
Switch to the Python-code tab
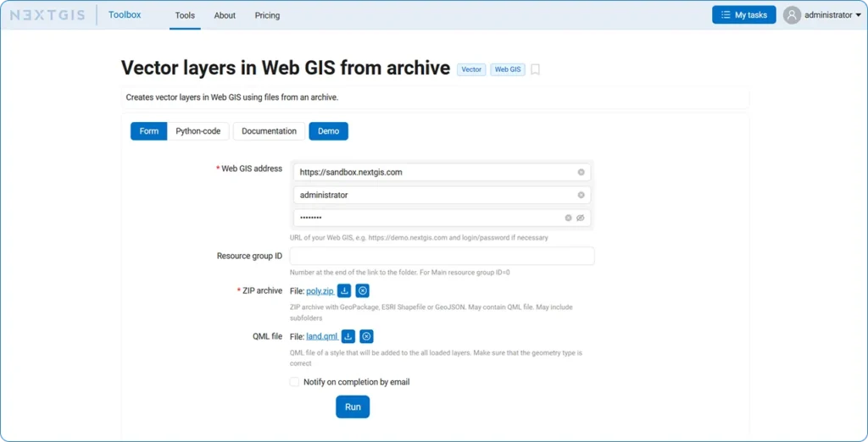(x=198, y=131)
